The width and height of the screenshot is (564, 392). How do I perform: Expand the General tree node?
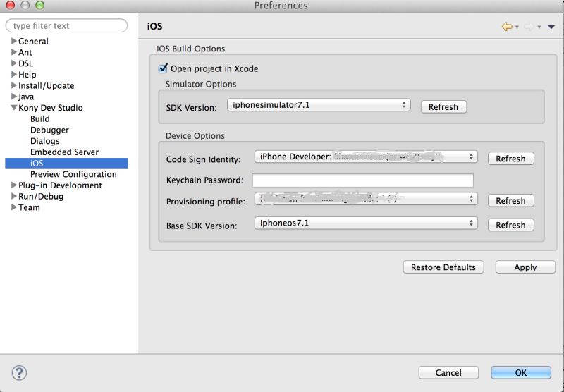14,41
